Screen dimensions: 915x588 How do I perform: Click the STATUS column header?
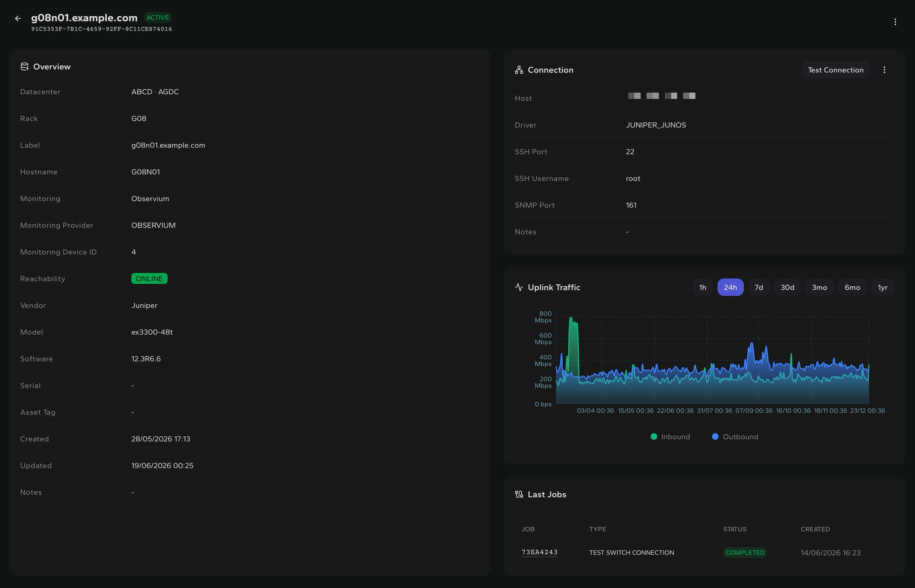click(x=735, y=529)
